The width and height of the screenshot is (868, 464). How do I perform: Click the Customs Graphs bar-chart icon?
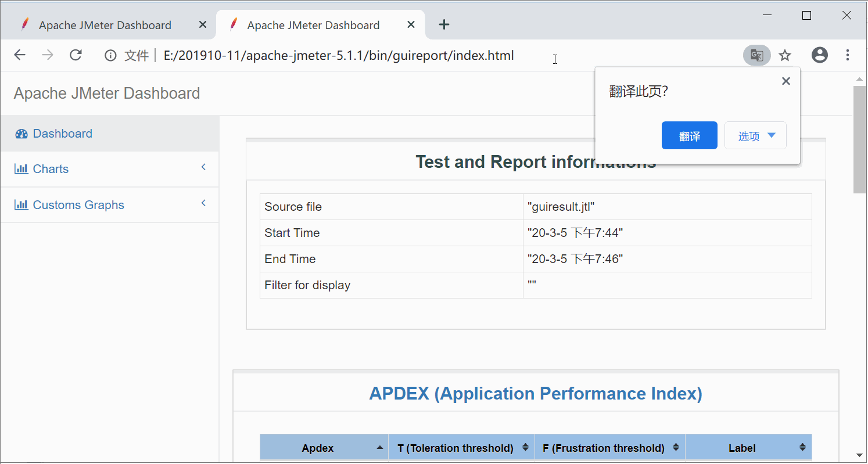pos(21,205)
